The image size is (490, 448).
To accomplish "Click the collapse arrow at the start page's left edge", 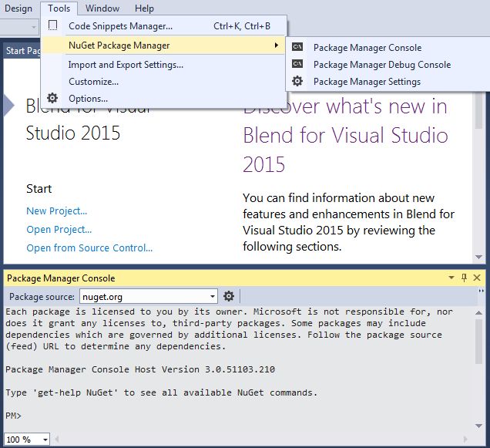I will 8,105.
